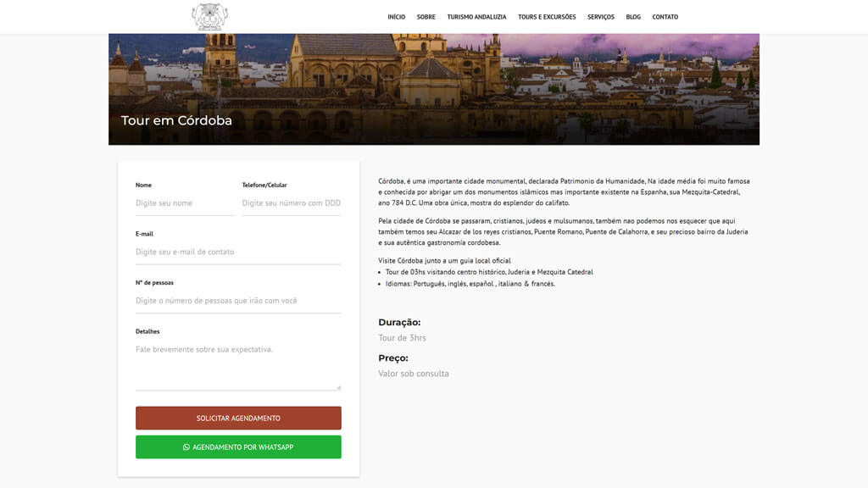Image resolution: width=868 pixels, height=488 pixels.
Task: Click 'Visite Córdoba junto a um guia local oficial'
Action: [x=444, y=261]
